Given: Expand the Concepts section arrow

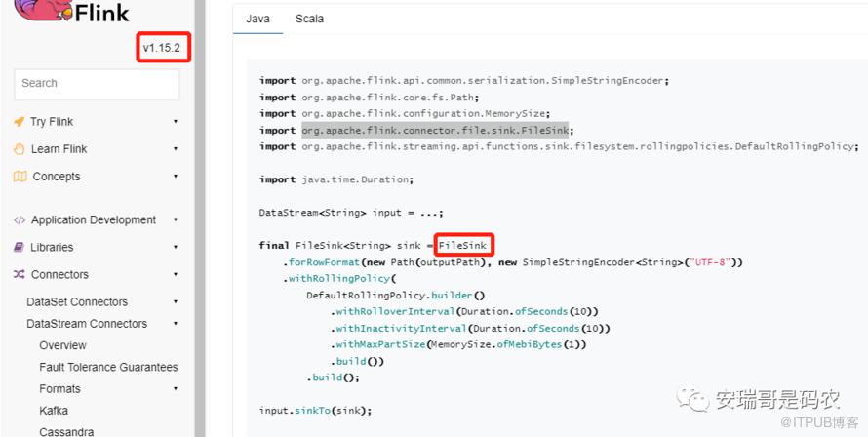Looking at the screenshot, I should point(176,177).
